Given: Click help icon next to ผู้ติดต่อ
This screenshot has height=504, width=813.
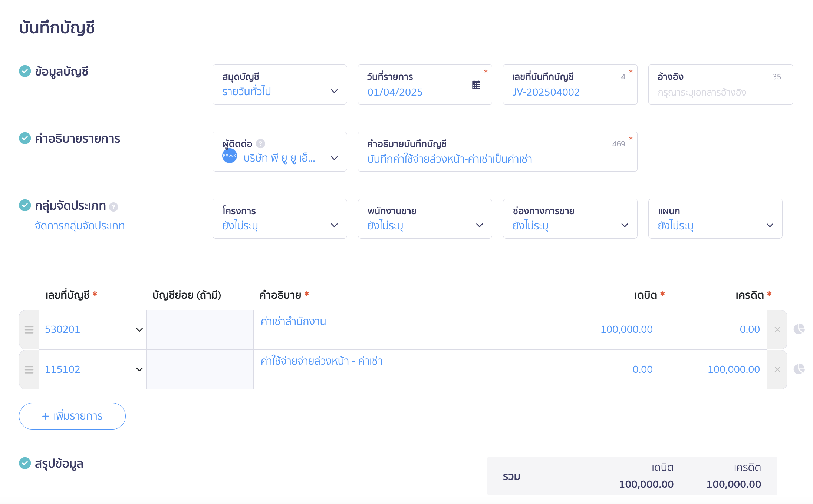Looking at the screenshot, I should pyautogui.click(x=261, y=143).
